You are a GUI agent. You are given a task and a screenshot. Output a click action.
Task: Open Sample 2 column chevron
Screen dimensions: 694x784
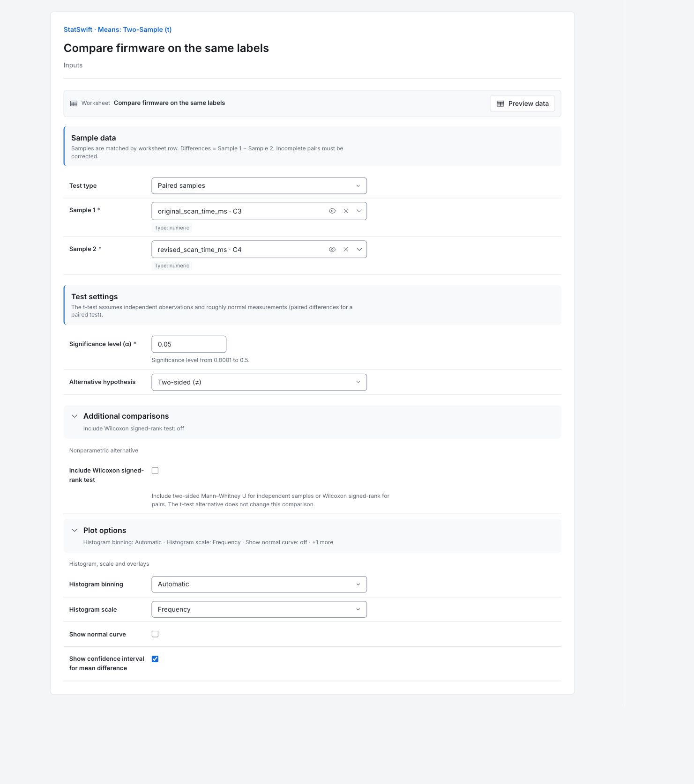[x=359, y=250]
